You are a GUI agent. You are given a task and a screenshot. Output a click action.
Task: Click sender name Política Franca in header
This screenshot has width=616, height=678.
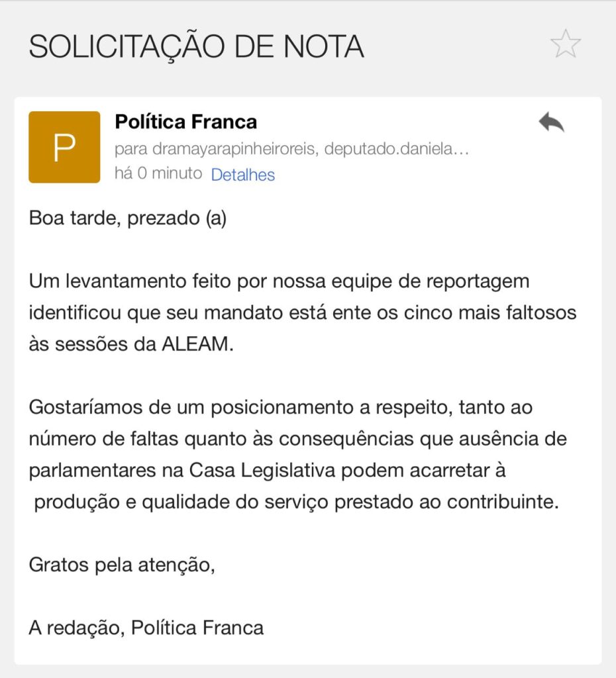tap(185, 122)
